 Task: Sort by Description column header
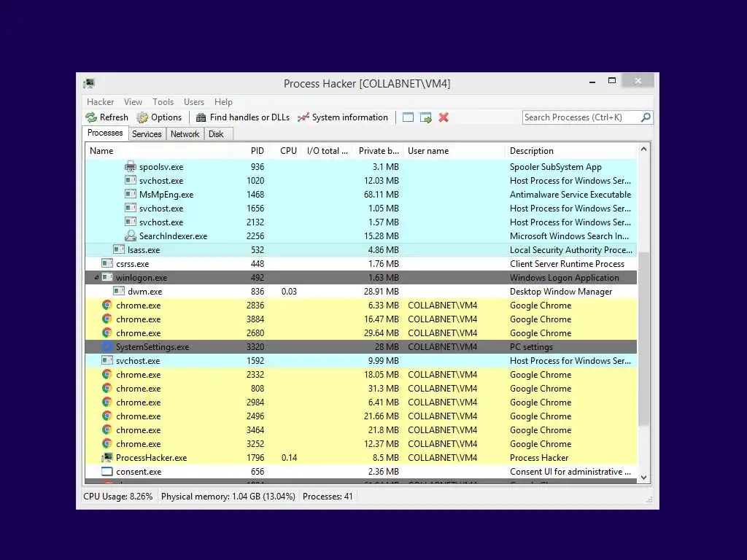point(570,150)
